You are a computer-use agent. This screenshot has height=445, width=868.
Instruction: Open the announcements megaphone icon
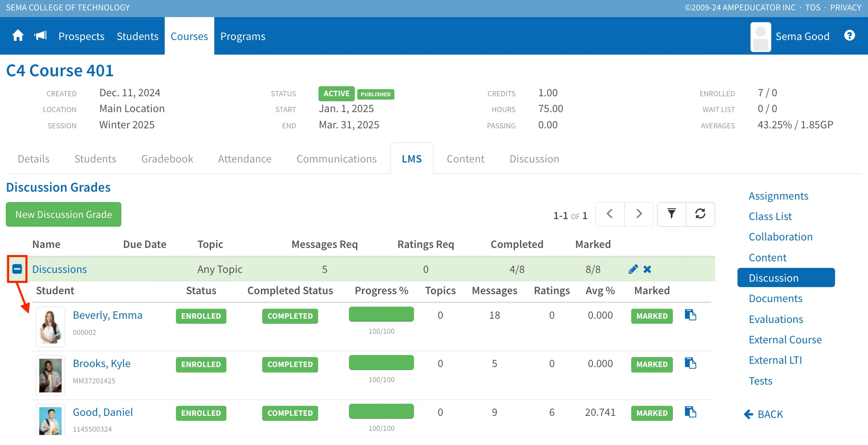40,36
